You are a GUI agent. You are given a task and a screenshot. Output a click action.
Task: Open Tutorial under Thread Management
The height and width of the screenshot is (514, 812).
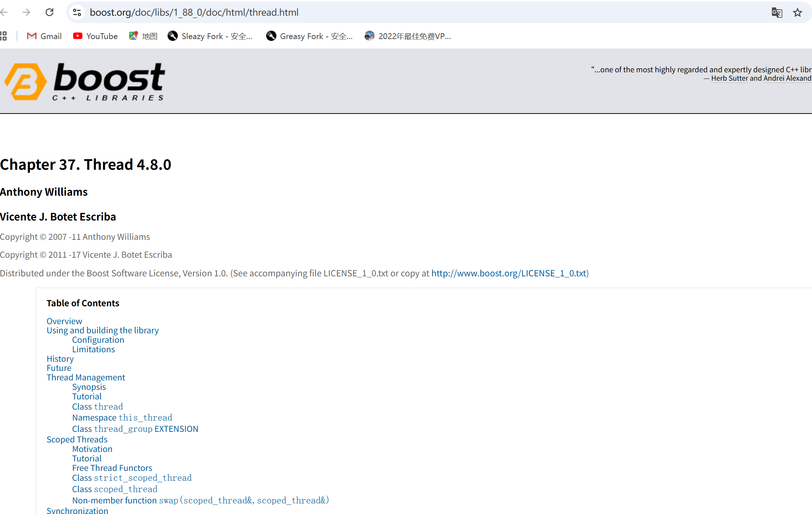[87, 396]
